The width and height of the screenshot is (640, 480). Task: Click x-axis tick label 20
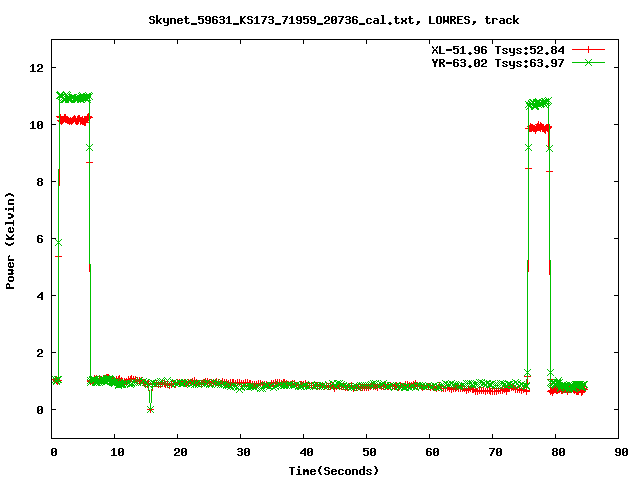180,452
